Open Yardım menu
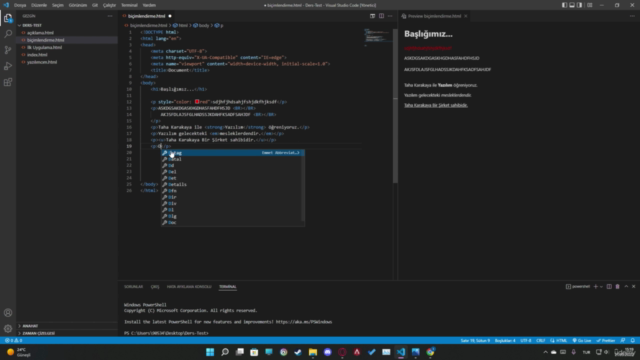The width and height of the screenshot is (640, 360). [x=149, y=5]
